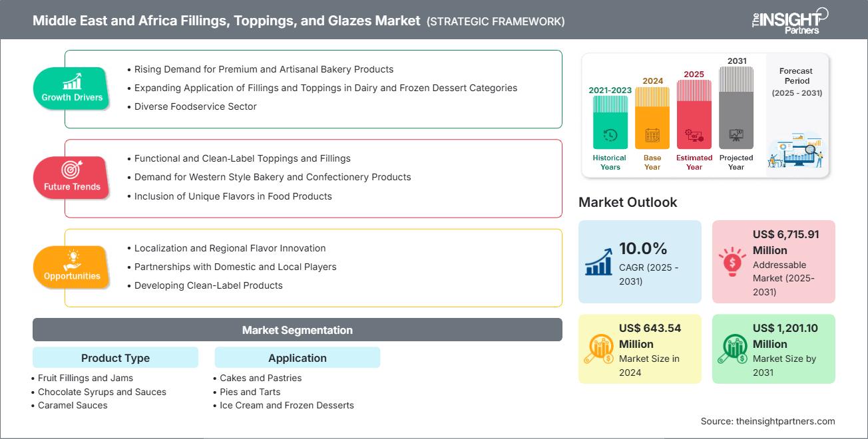Screen dimensions: 868x439
Task: Click 'Inclusion of Unique Flavors in Food Products'
Action: (233, 196)
